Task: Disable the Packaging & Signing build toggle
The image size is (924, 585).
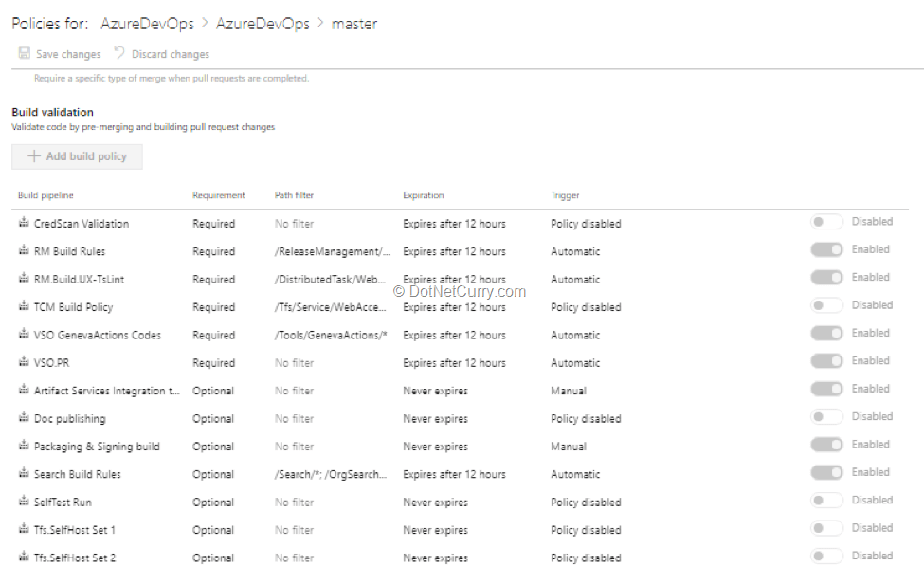Action: (826, 445)
